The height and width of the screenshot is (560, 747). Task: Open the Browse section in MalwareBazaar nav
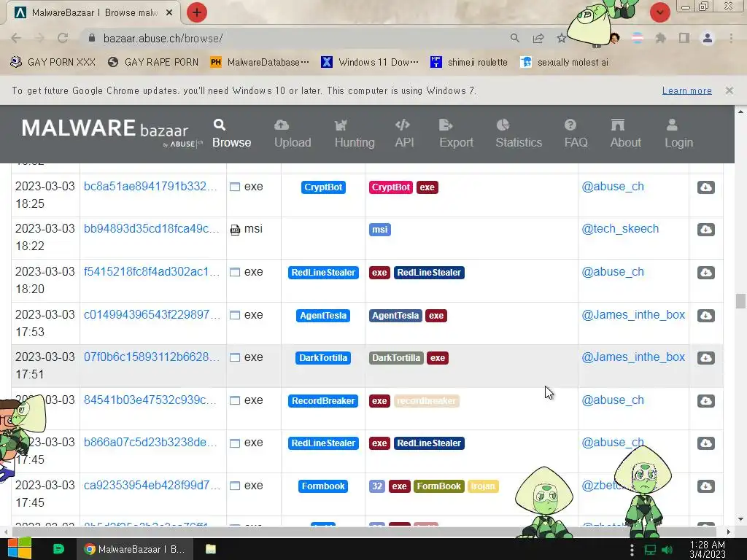231,134
